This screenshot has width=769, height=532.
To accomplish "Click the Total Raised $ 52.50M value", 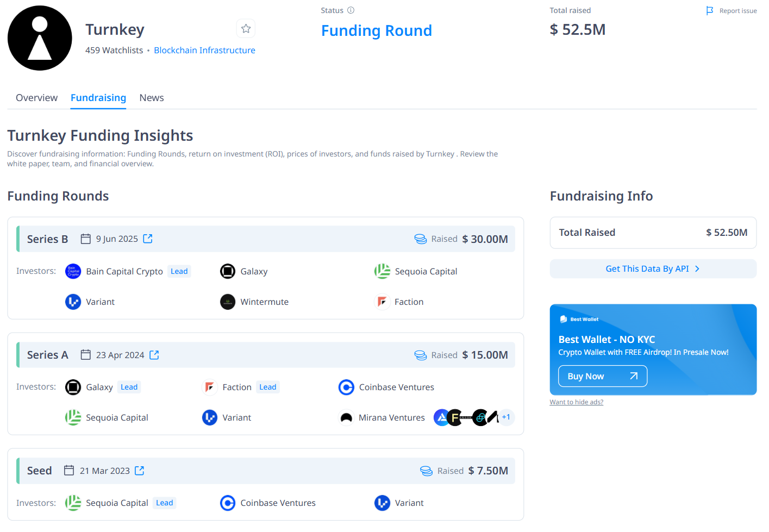I will 727,233.
